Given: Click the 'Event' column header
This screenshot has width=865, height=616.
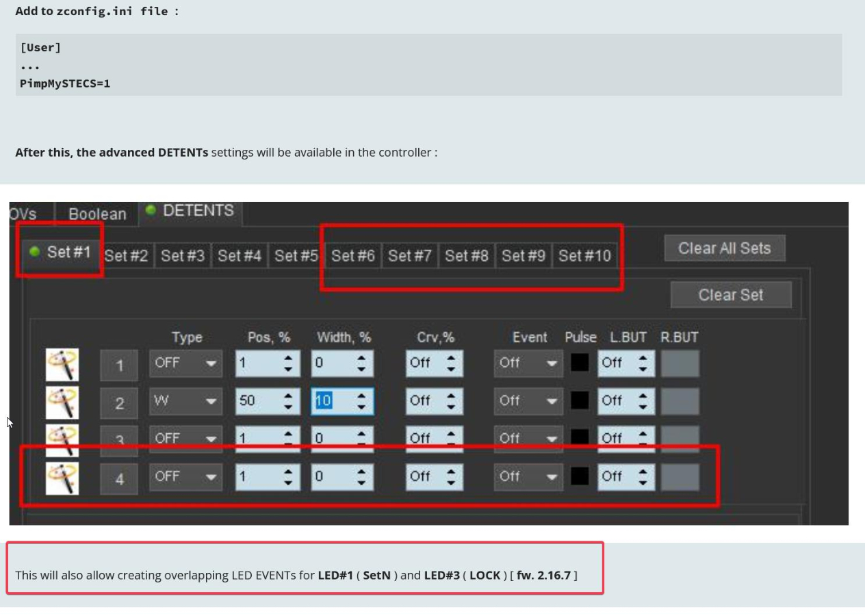Looking at the screenshot, I should 530,337.
